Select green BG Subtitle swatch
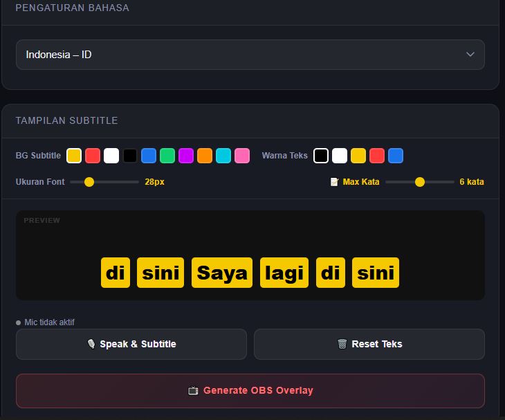The width and height of the screenshot is (505, 420). 167,156
